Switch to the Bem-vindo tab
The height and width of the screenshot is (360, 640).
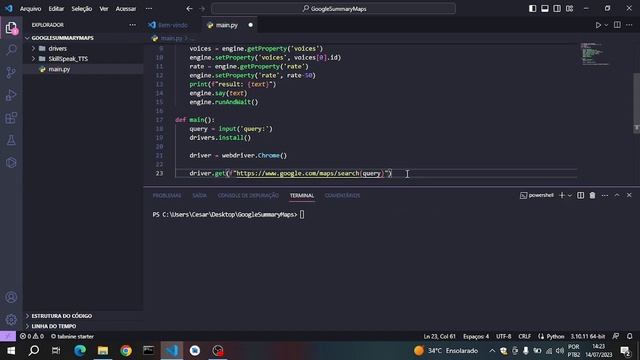click(173, 25)
